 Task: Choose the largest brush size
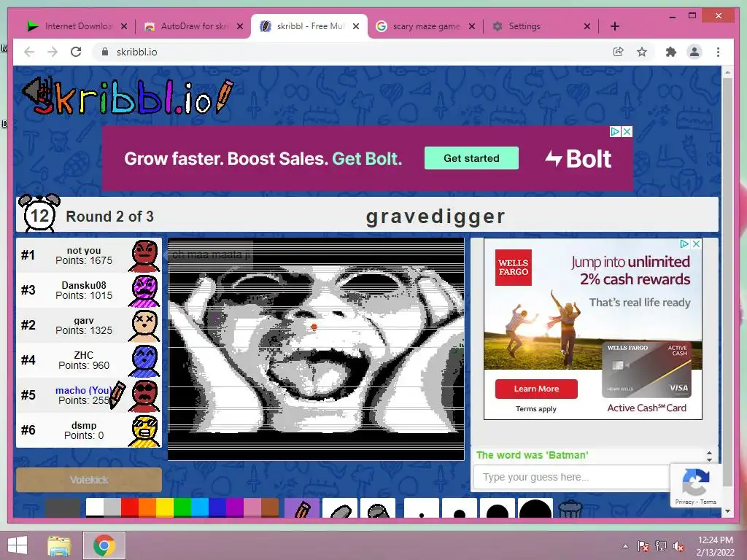pyautogui.click(x=535, y=508)
